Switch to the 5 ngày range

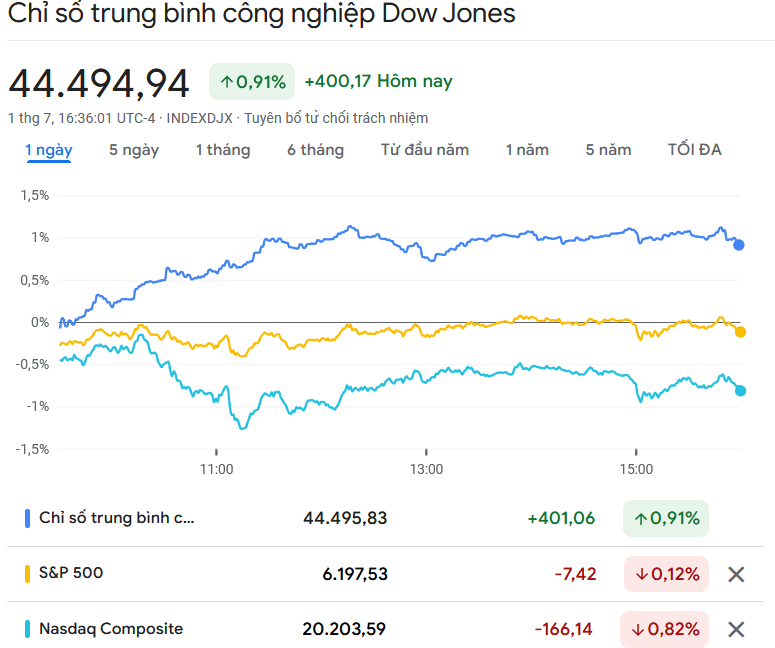(x=134, y=150)
